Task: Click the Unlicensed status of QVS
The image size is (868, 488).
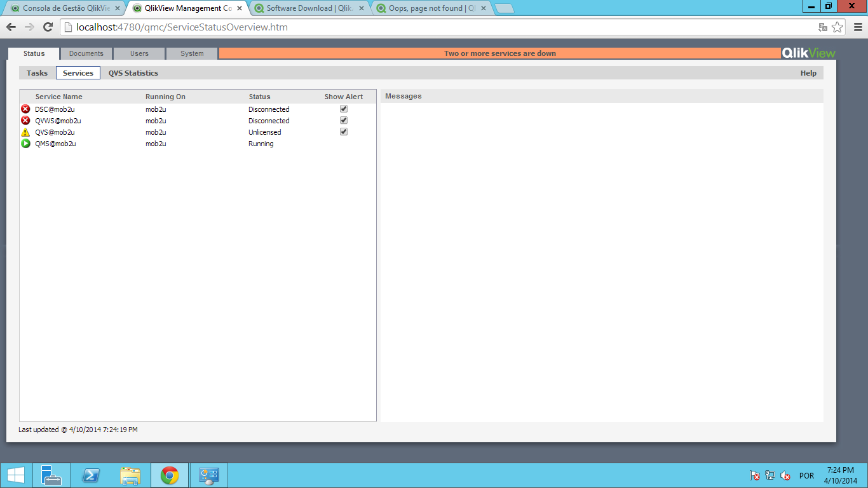Action: point(264,132)
